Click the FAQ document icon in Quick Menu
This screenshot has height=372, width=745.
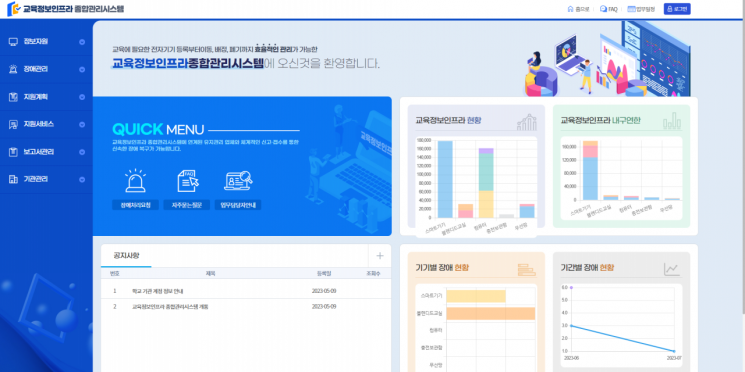[x=188, y=181]
